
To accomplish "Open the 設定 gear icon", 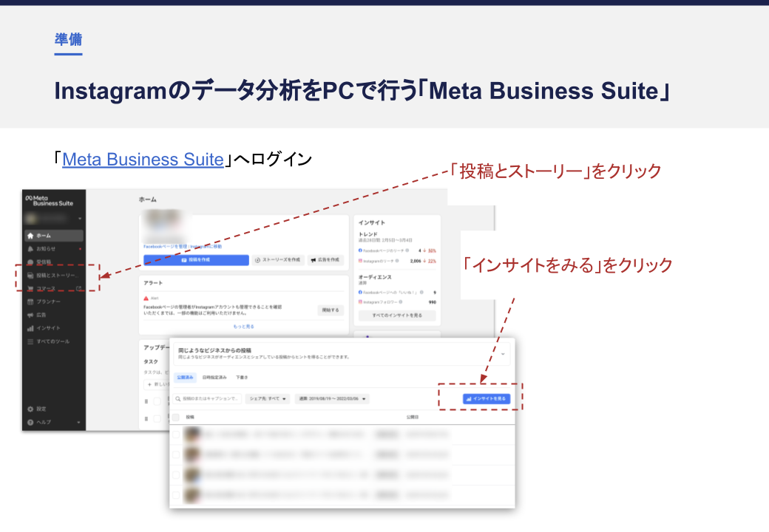I will [30, 409].
